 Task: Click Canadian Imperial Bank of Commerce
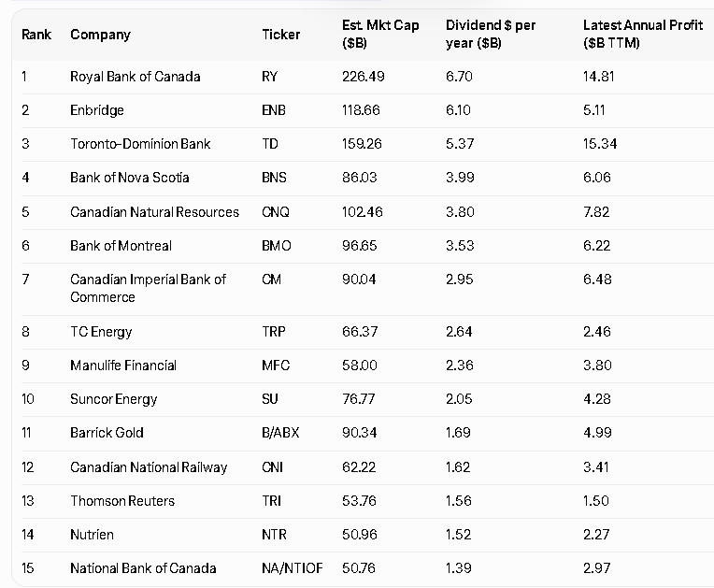(148, 288)
